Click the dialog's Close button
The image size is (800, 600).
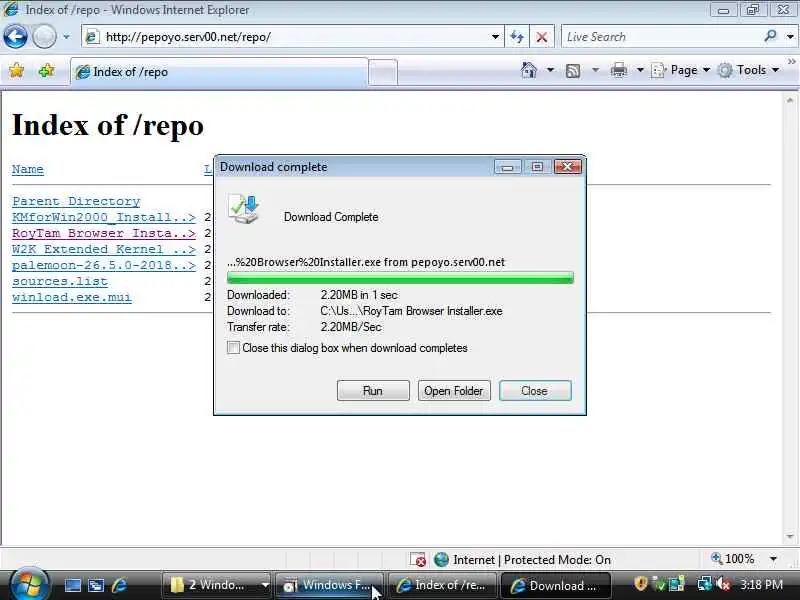535,391
